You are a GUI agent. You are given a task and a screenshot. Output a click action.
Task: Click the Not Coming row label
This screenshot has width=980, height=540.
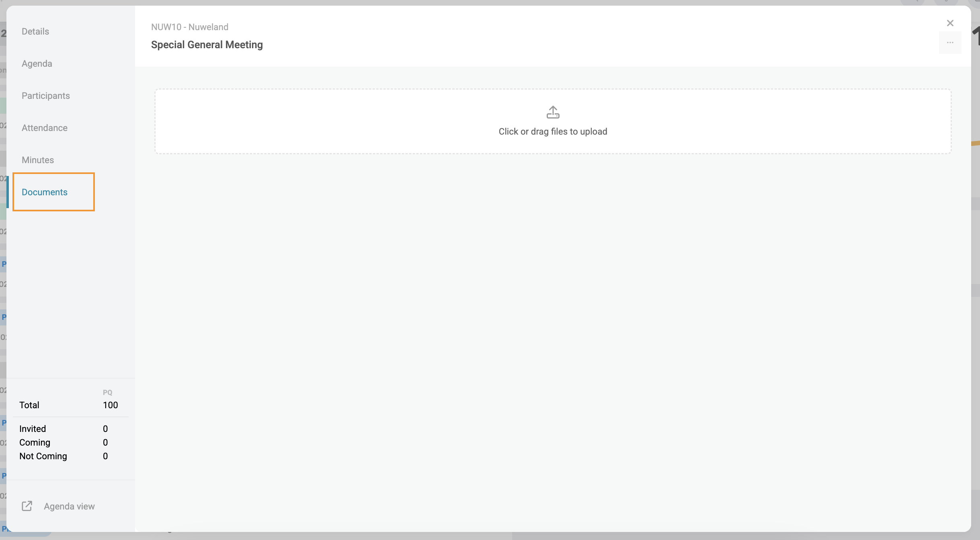(43, 456)
